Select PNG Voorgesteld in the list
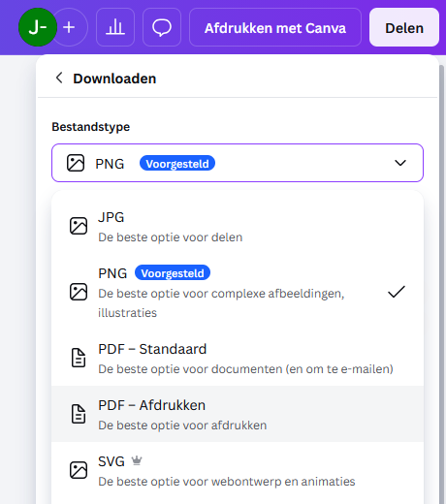The height and width of the screenshot is (504, 446). tap(238, 293)
